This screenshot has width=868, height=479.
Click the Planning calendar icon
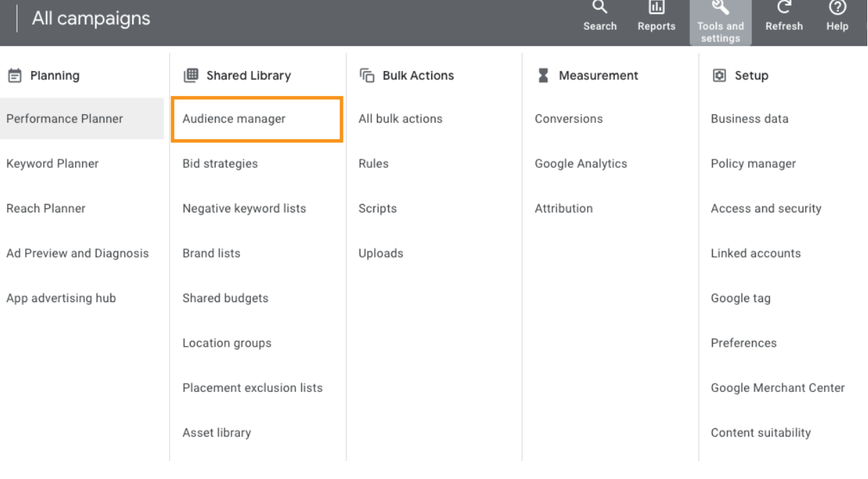13,76
